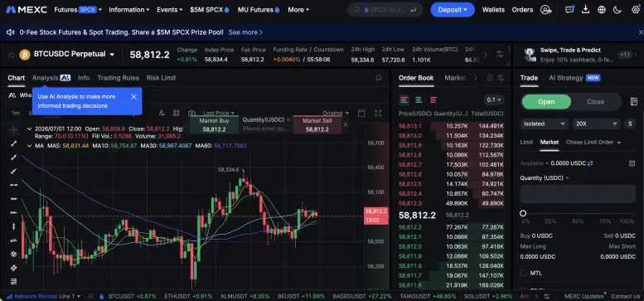644x301 pixels.
Task: Open More menu in navigation
Action: click(298, 9)
